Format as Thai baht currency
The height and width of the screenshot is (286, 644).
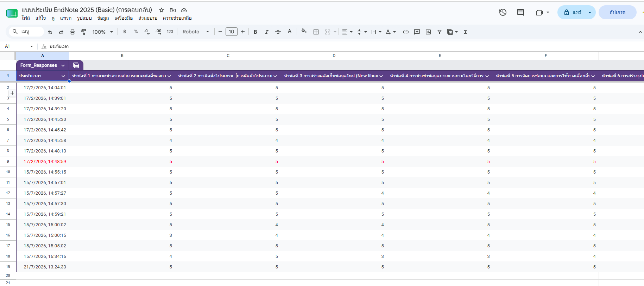pyautogui.click(x=125, y=32)
